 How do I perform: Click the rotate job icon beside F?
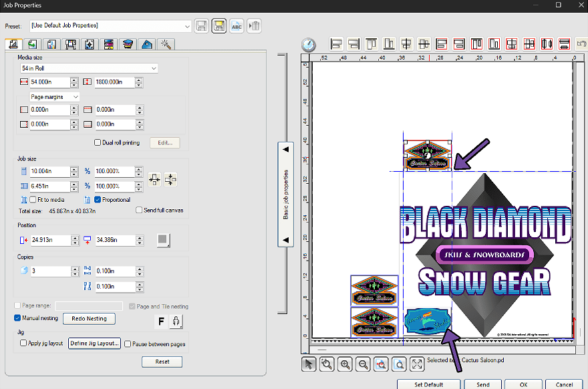(176, 321)
